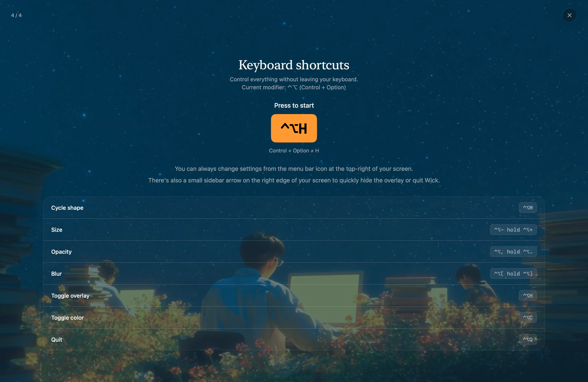The height and width of the screenshot is (382, 588).
Task: Click the Size shortcut badge
Action: [x=513, y=230]
